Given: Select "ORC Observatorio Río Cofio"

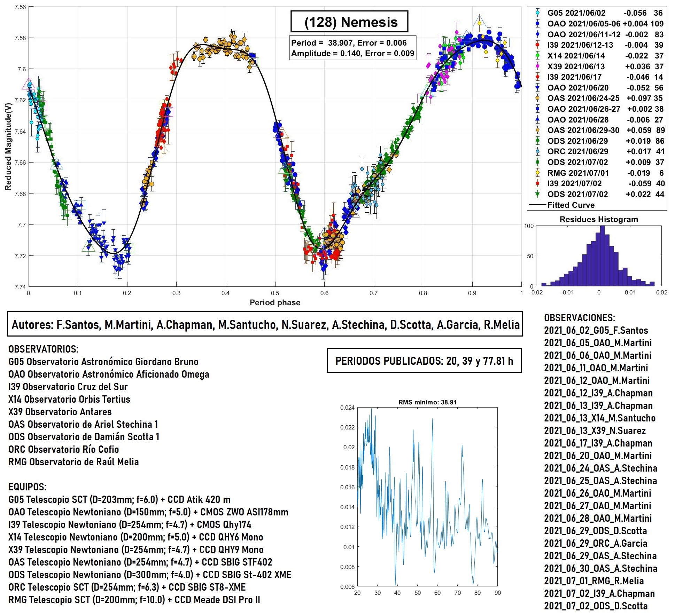Looking at the screenshot, I should [x=64, y=449].
